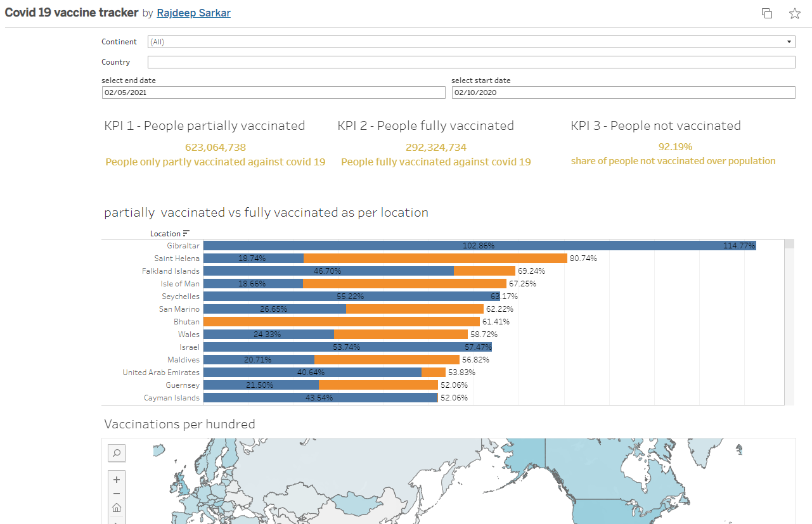
Task: Select Bhutan's orange 61.41% bar
Action: (x=342, y=322)
